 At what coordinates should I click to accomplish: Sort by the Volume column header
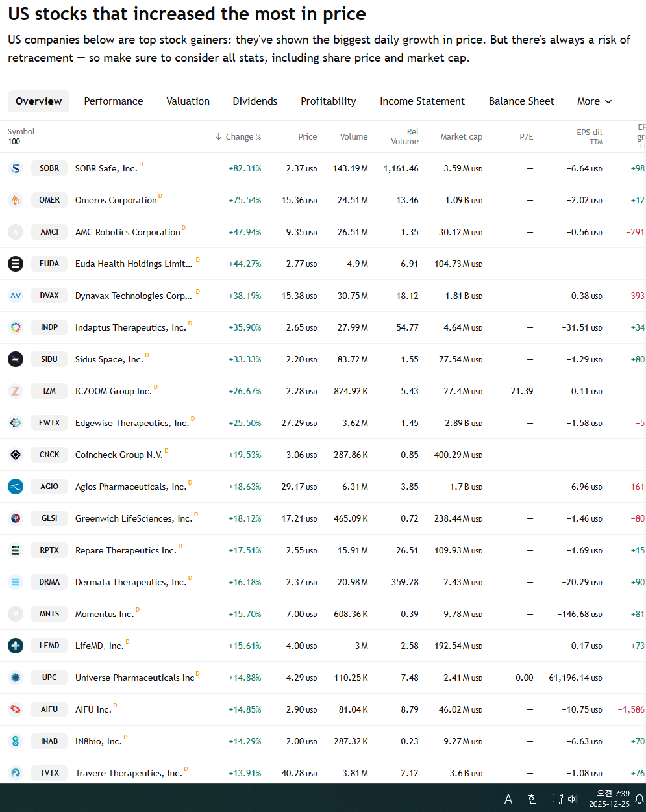pos(354,137)
